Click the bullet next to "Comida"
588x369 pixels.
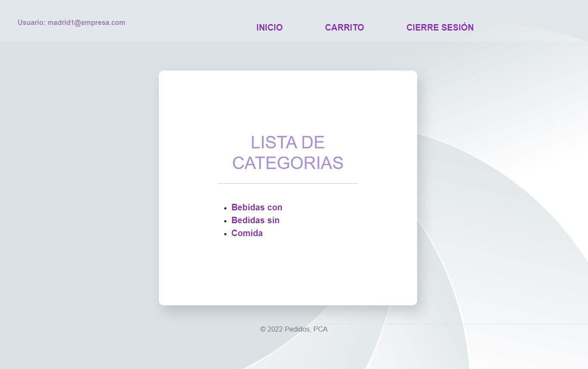pyautogui.click(x=226, y=234)
